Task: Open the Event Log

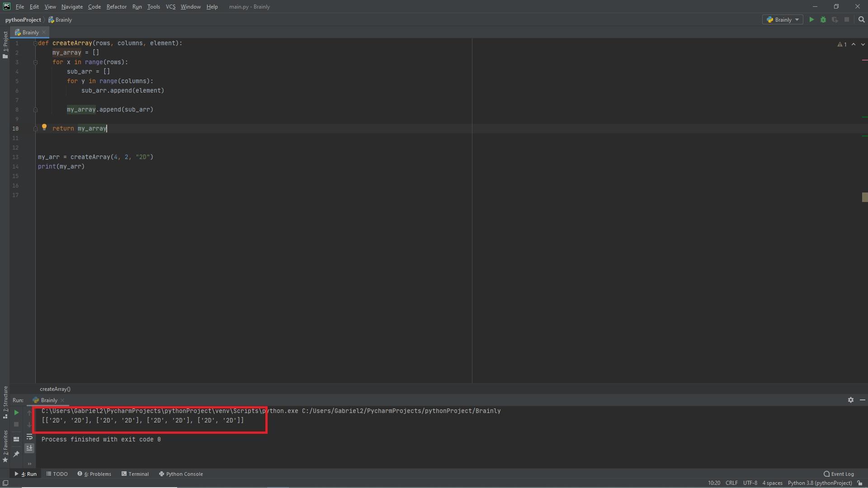Action: 839,474
